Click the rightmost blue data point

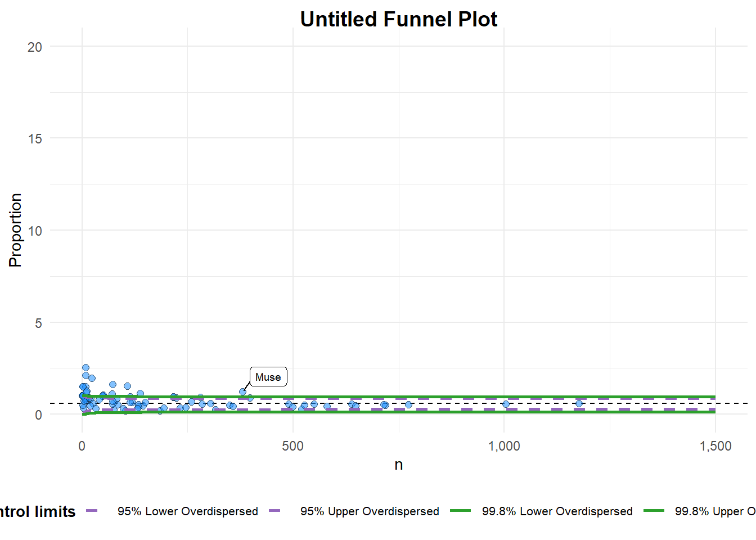[x=579, y=403]
